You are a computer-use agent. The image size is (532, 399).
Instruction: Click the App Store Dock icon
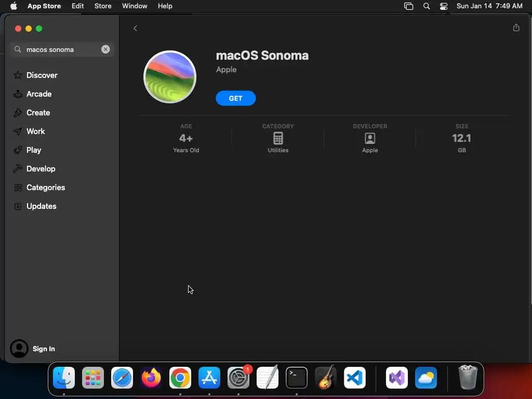pos(209,378)
